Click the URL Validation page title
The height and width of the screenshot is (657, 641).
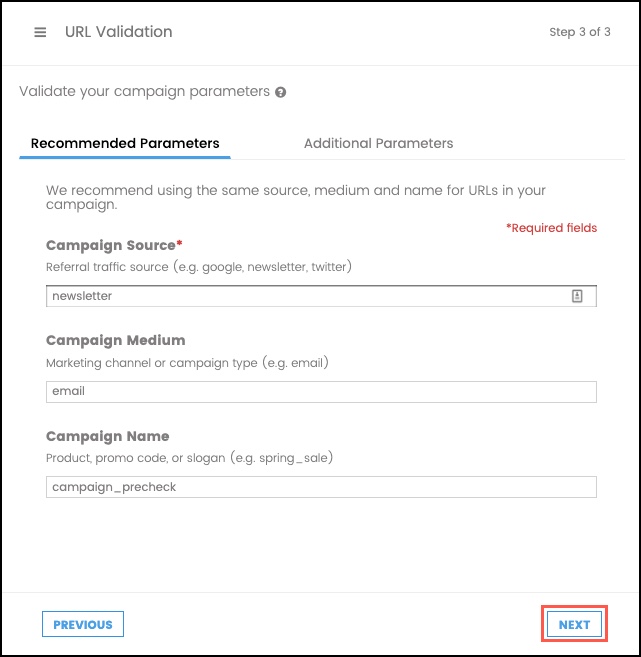coord(118,32)
